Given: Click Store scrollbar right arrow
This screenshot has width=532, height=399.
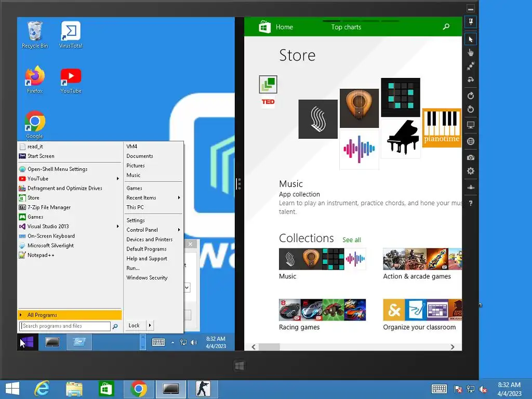Looking at the screenshot, I should pyautogui.click(x=453, y=347).
